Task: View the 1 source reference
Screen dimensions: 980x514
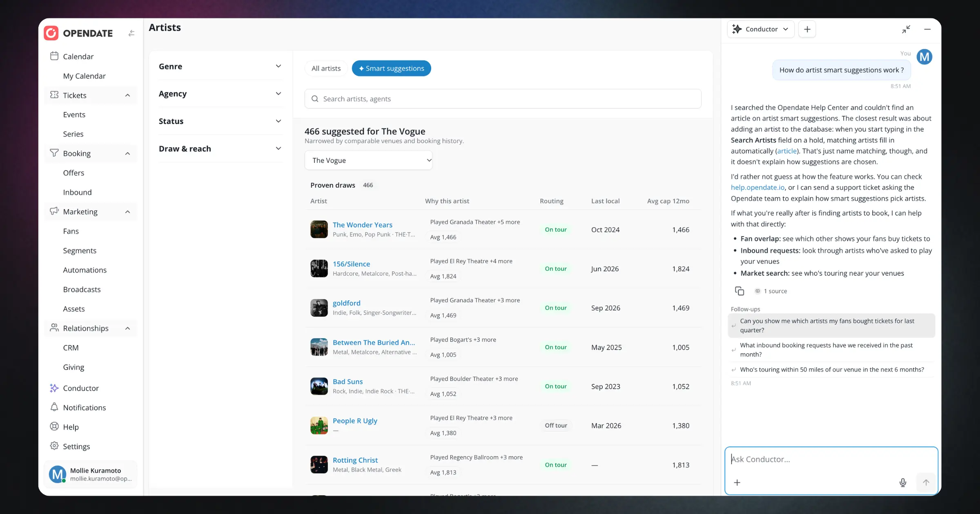Action: (771, 291)
